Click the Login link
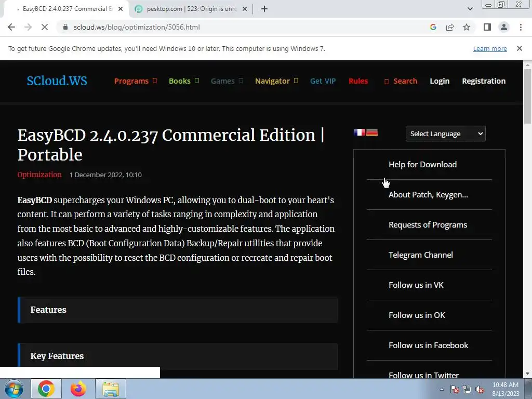Viewport: 532px width, 399px height. (x=440, y=81)
